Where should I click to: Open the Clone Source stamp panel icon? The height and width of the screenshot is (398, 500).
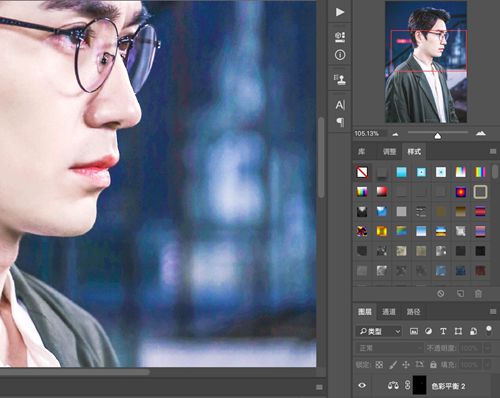pos(340,79)
